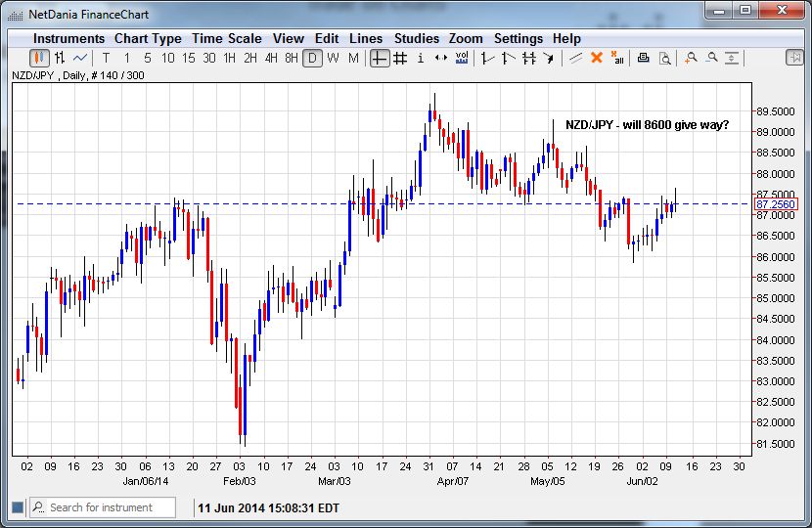Select the downward trend line drawing tool

pos(508,58)
